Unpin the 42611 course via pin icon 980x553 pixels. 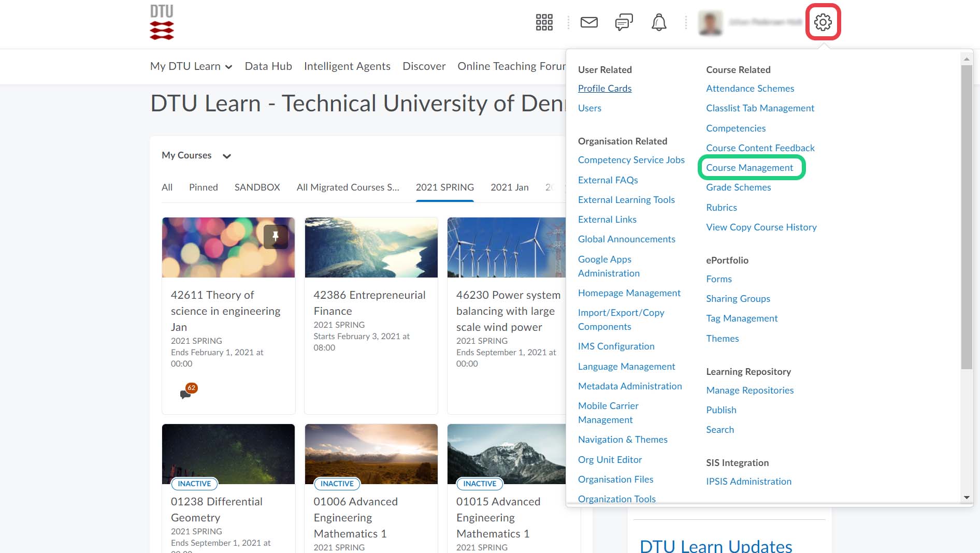(276, 237)
